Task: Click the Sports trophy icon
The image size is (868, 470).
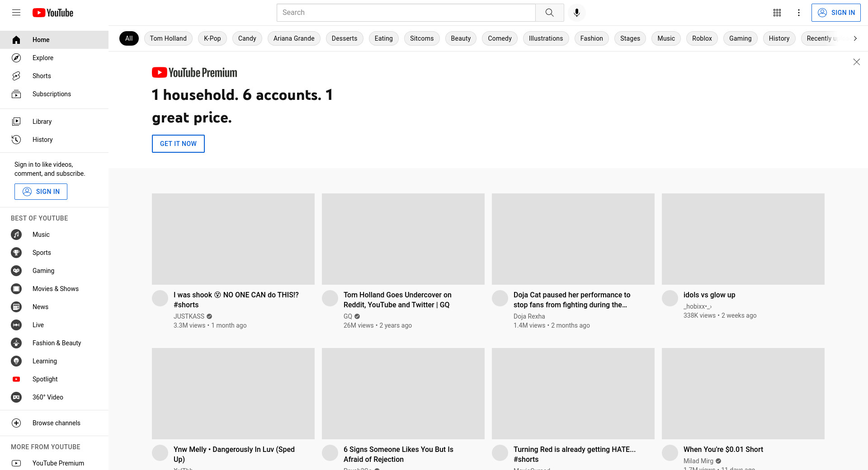Action: pos(16,253)
